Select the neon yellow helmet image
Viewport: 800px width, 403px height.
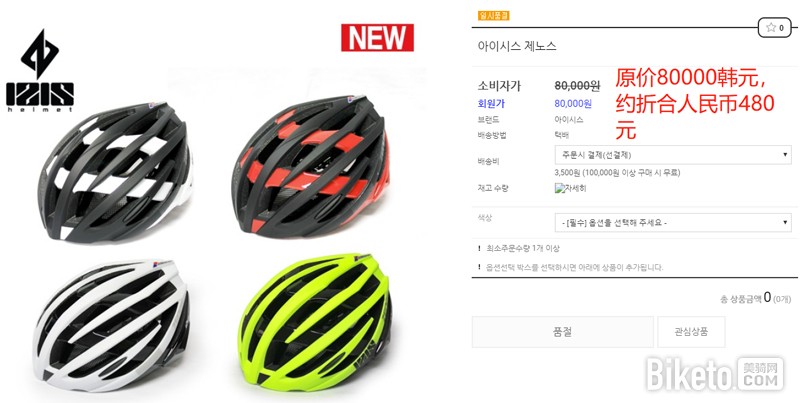click(315, 322)
